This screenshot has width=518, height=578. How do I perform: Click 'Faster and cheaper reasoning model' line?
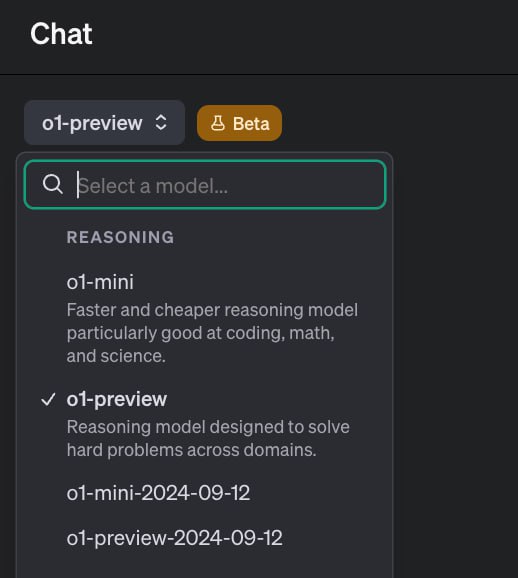coord(212,310)
